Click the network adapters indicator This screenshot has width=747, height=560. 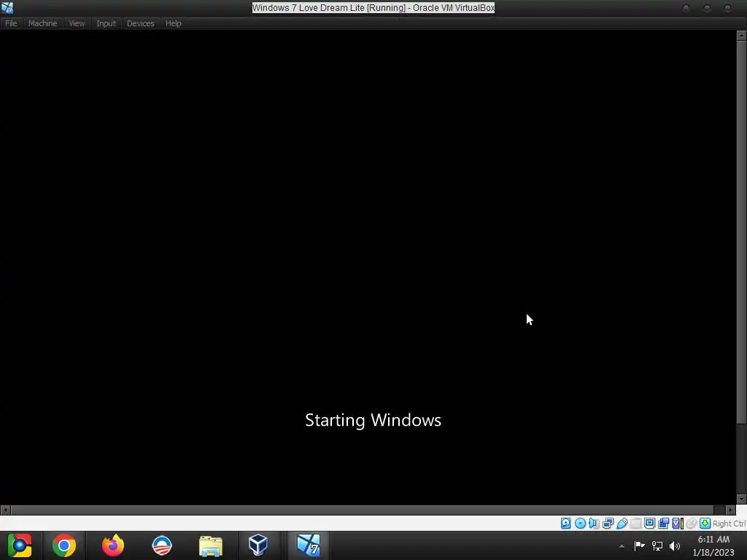[608, 524]
